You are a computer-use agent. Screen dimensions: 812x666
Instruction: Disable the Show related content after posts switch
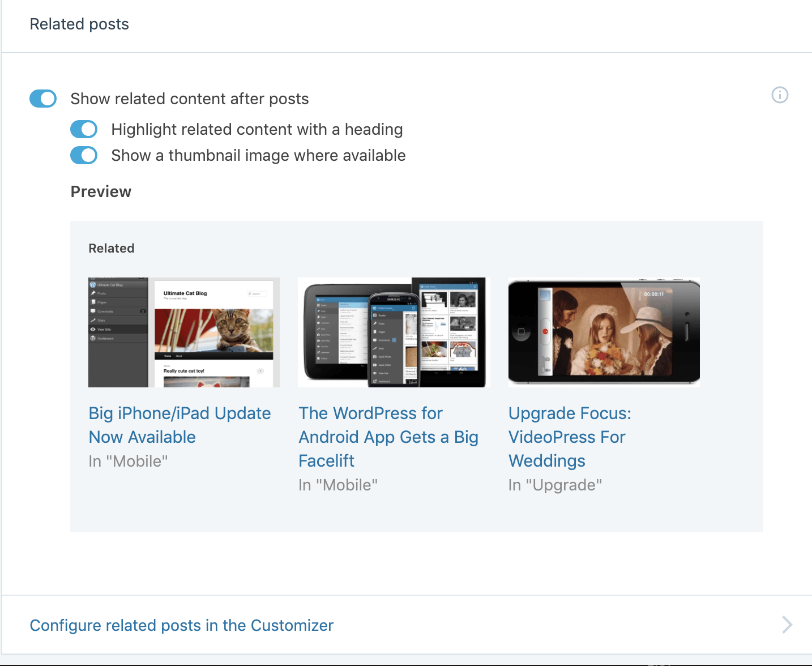click(43, 99)
